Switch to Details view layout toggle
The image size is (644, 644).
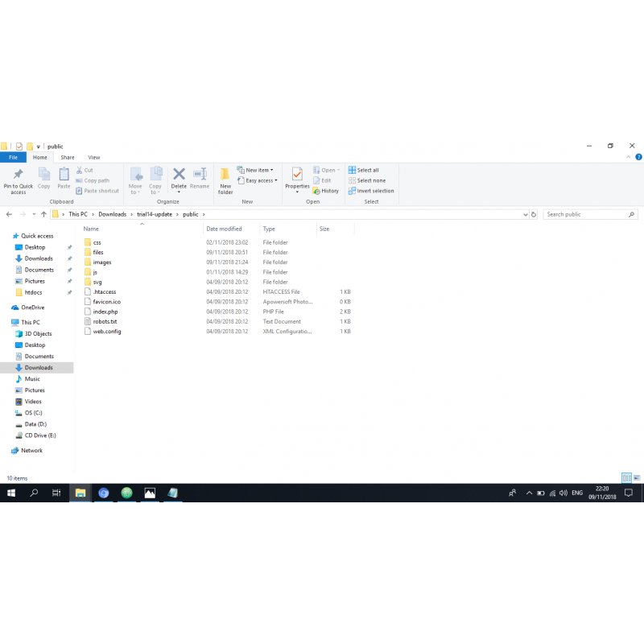[626, 478]
